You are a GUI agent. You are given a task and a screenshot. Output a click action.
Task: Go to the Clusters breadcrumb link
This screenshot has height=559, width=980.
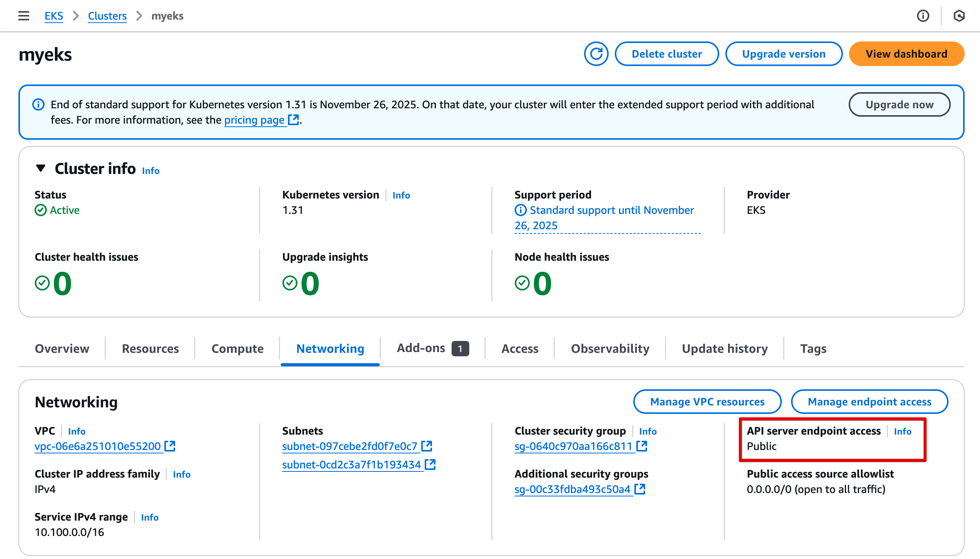(107, 16)
